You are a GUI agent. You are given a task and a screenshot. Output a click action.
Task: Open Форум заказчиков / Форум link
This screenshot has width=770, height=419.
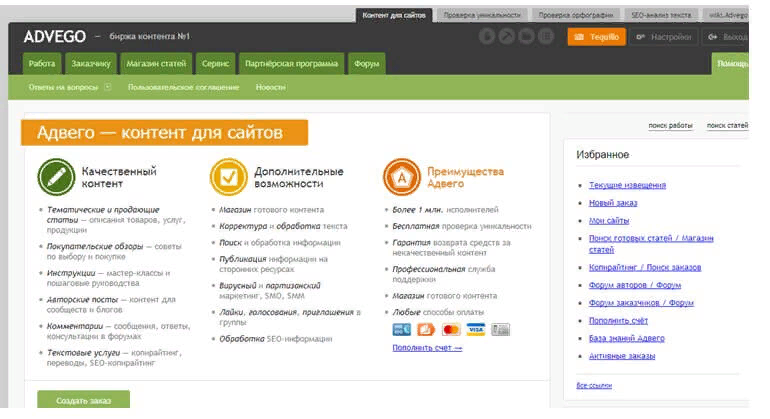641,303
